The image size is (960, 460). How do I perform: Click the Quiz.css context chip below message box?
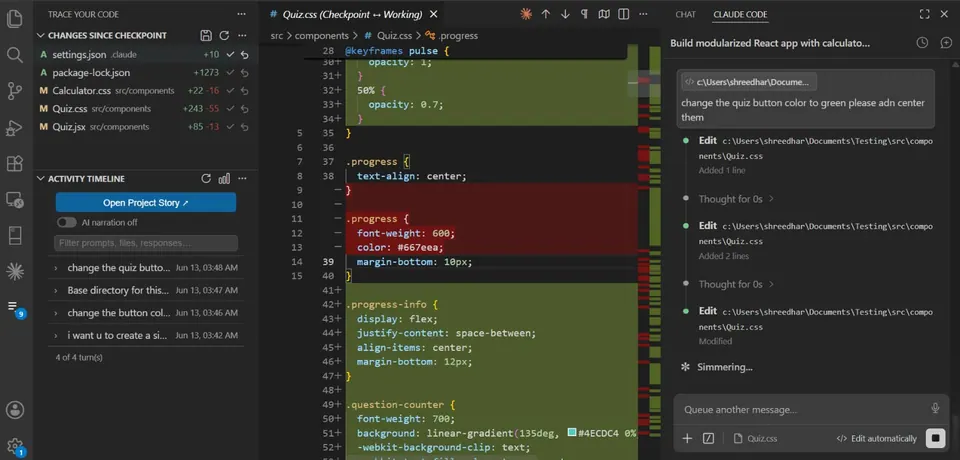click(755, 439)
